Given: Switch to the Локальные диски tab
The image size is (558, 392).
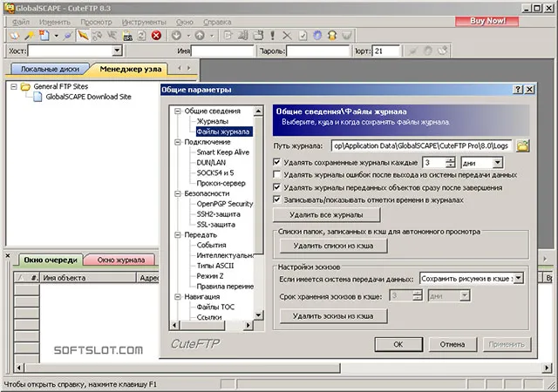Looking at the screenshot, I should click(50, 69).
